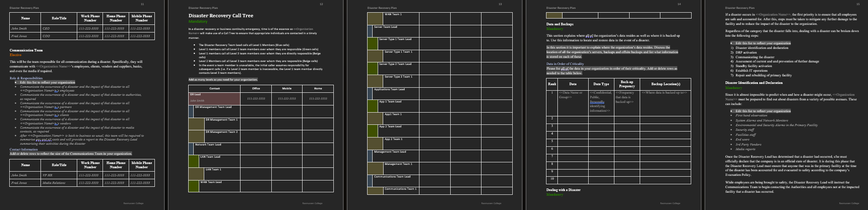This screenshot has height=210, width=868.
Task: Select the 'WAN Team Lead' row
Action: click(x=261, y=186)
